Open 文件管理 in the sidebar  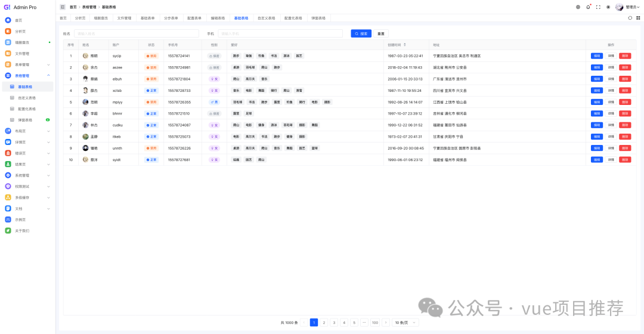coord(22,54)
